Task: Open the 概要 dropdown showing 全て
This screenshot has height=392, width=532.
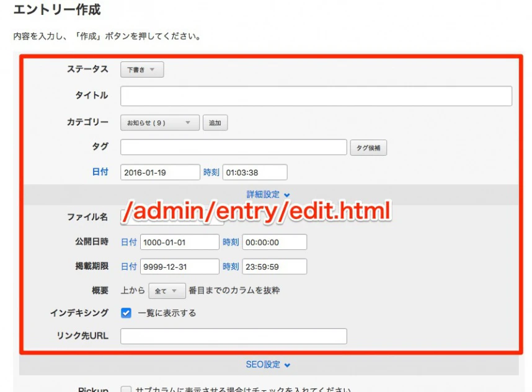Action: (167, 291)
